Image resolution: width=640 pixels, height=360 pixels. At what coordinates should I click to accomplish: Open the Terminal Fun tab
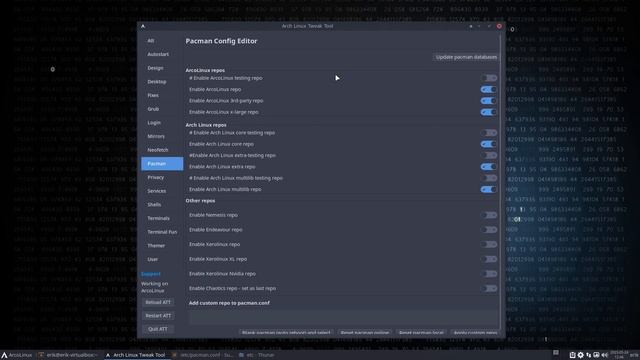(x=162, y=232)
